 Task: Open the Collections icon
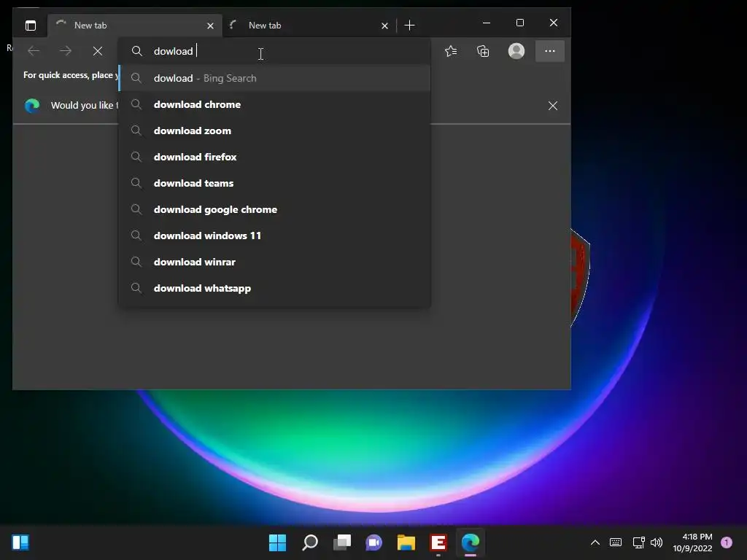pos(483,51)
